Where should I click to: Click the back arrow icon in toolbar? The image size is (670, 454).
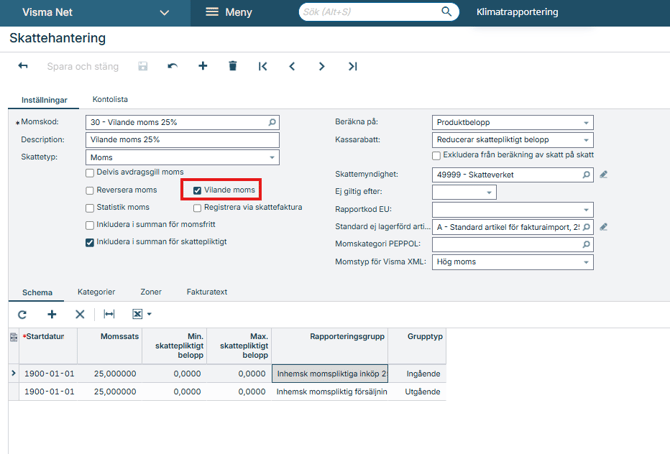coord(23,66)
